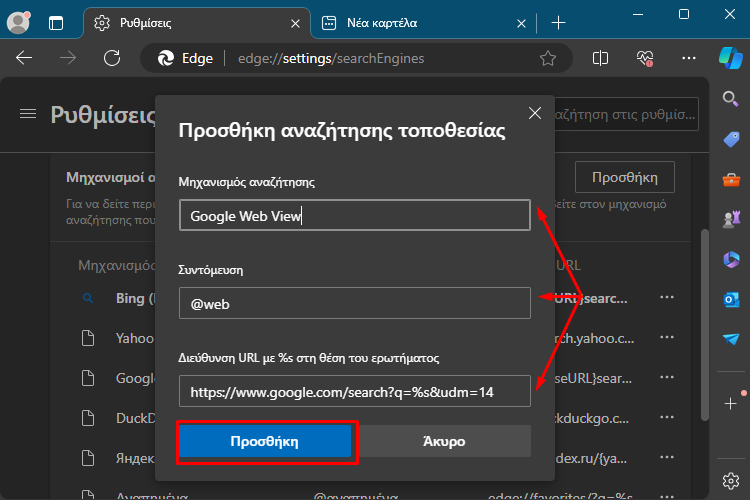
Task: Click the address bar URL edge://settings/searchEngines
Action: tap(331, 58)
